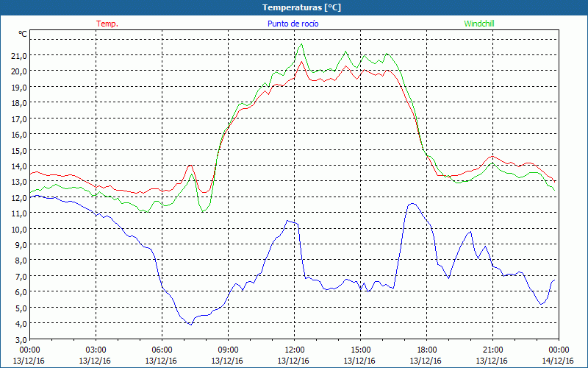
Task: Click the 16,0 y-axis value
Action: (x=19, y=135)
